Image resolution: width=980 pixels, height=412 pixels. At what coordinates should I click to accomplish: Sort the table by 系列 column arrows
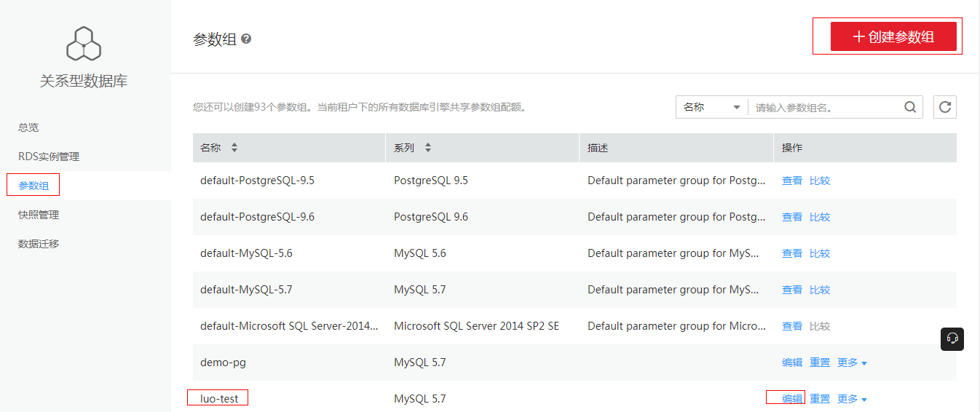pyautogui.click(x=428, y=148)
